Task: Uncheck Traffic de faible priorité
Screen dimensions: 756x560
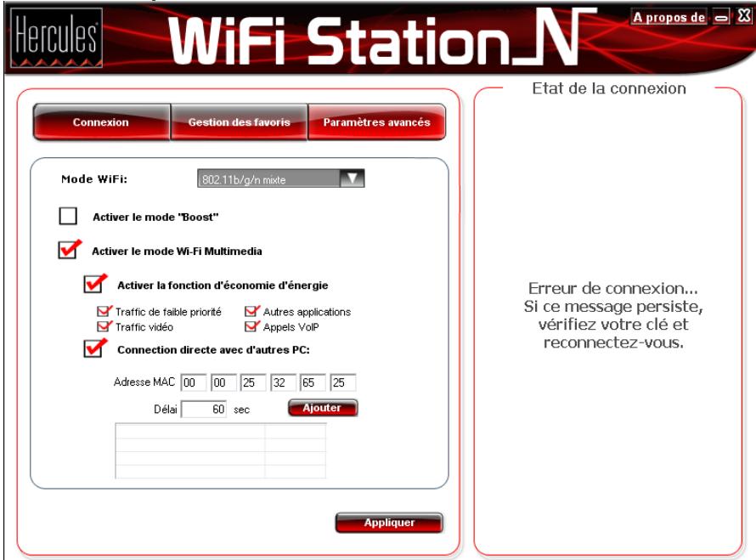Action: tap(104, 311)
